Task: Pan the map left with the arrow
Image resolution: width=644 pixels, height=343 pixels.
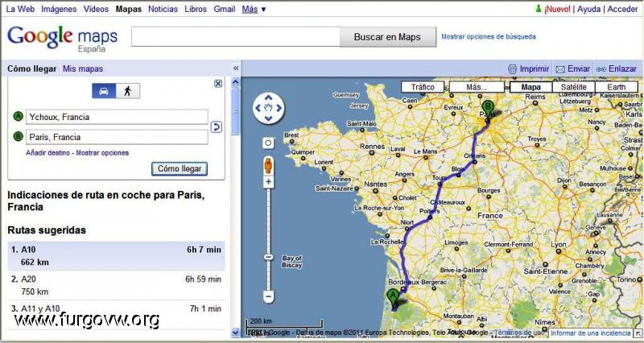Action: pyautogui.click(x=258, y=108)
